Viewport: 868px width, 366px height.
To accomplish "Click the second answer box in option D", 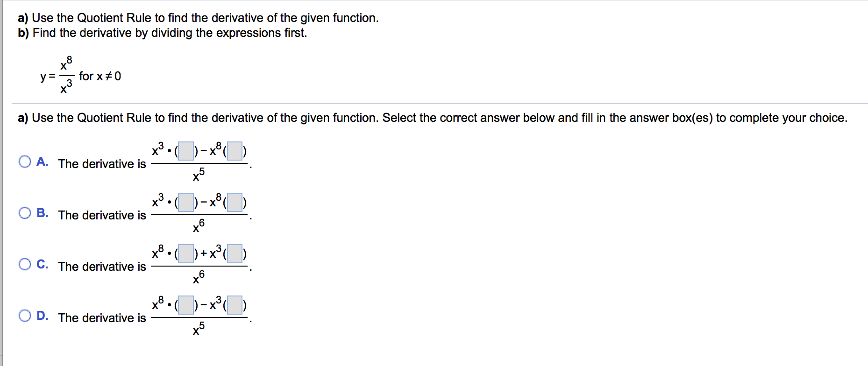I will coord(235,305).
